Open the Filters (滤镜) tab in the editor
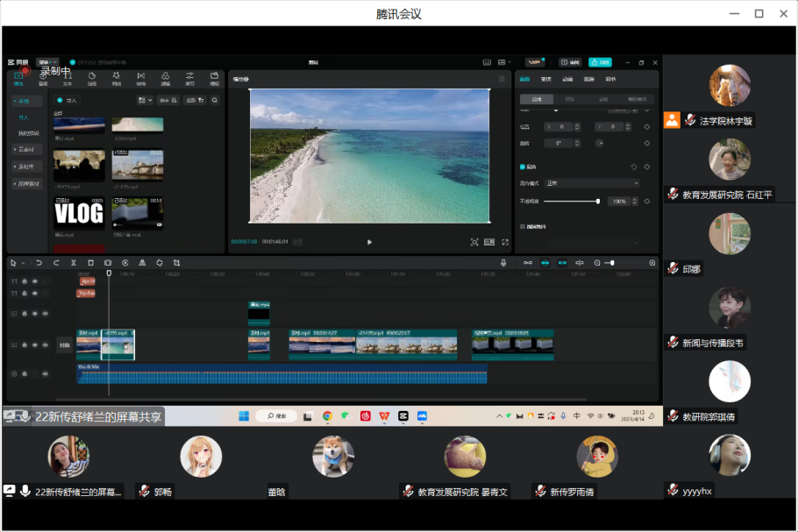The height and width of the screenshot is (532, 798). click(166, 79)
